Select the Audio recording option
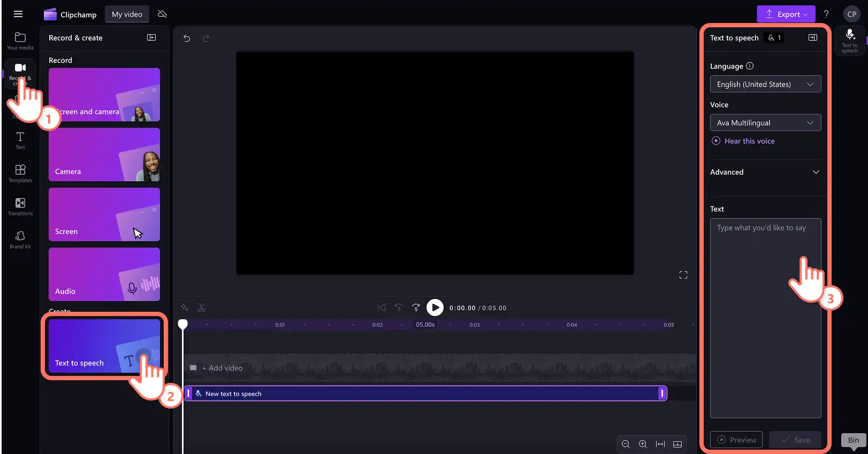 click(x=104, y=274)
